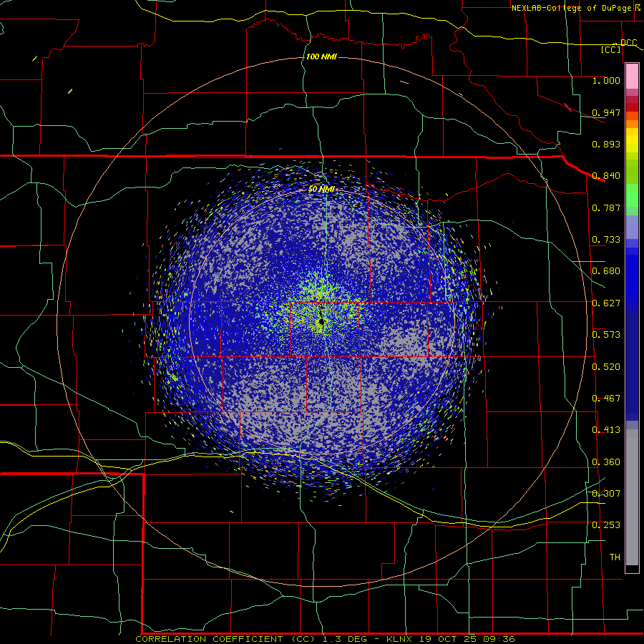Pick the orange segment of the color bar
644x644 pixels.
click(632, 124)
